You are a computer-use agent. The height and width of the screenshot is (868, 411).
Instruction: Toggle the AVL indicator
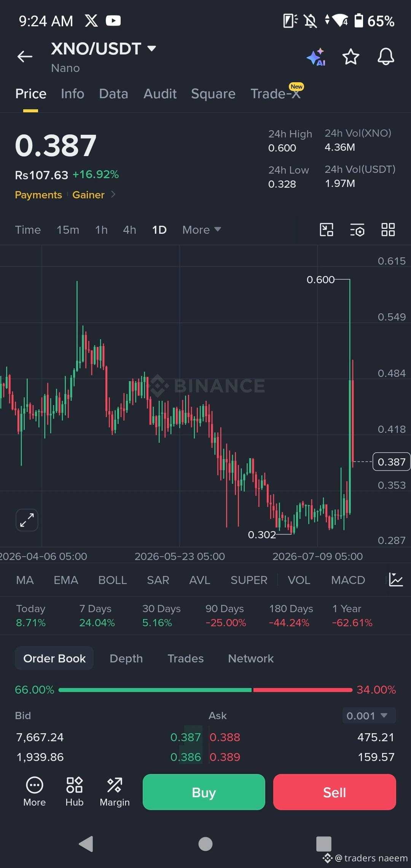200,580
